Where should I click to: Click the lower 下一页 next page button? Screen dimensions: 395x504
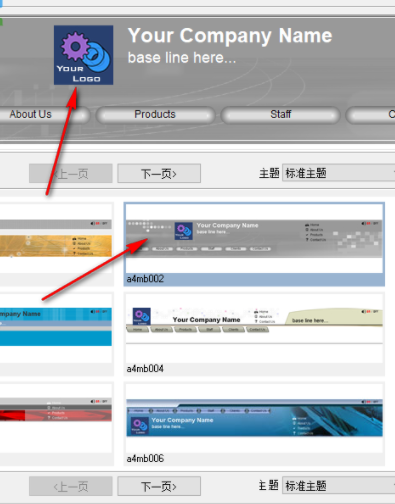click(159, 486)
